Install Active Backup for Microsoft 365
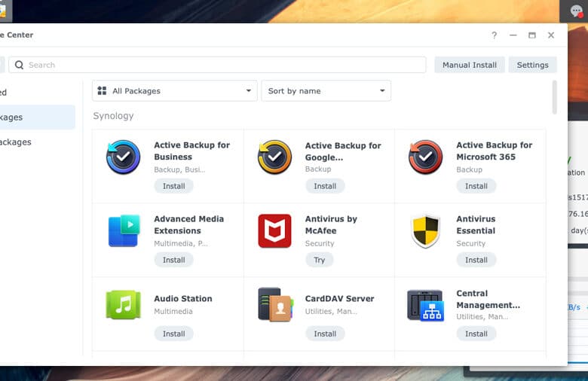588x381 pixels. pos(476,186)
